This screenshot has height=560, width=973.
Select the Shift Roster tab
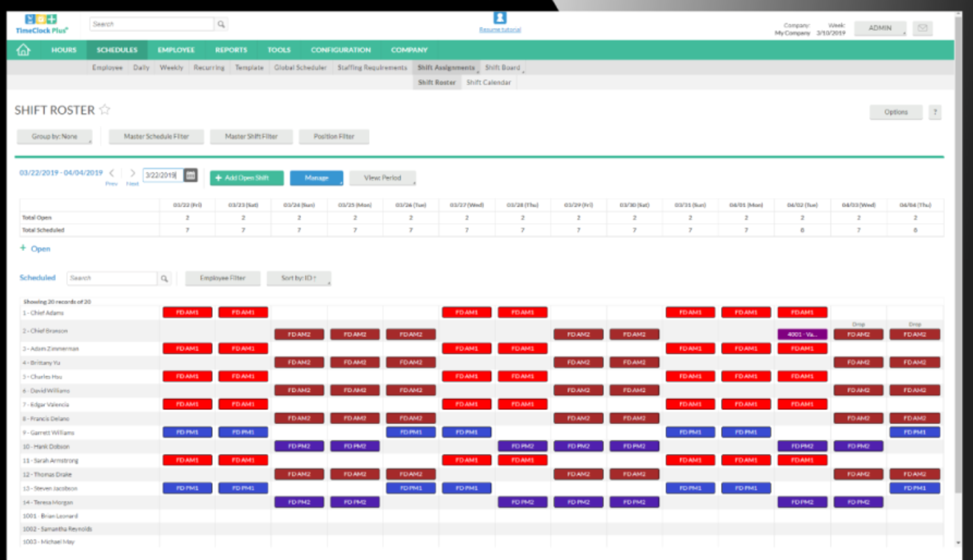437,82
